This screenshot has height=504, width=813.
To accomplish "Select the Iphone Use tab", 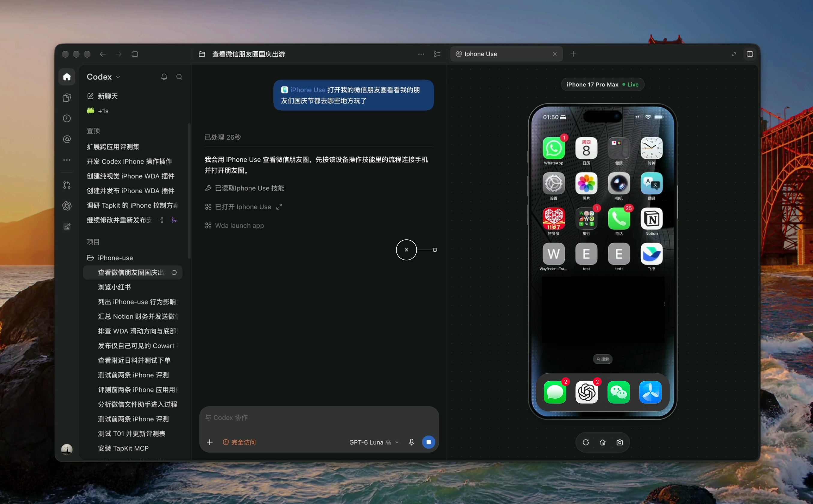I will click(506, 54).
